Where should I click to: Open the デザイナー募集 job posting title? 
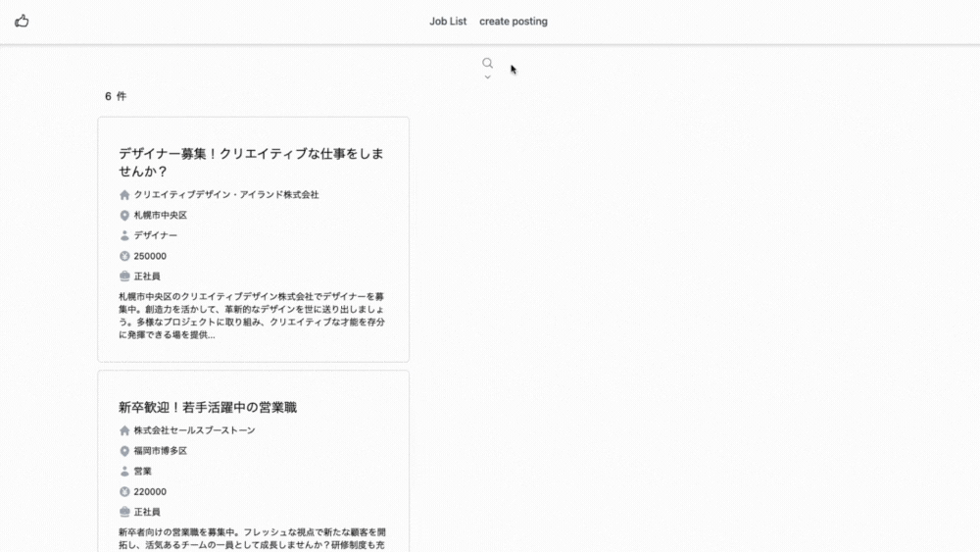(x=251, y=162)
